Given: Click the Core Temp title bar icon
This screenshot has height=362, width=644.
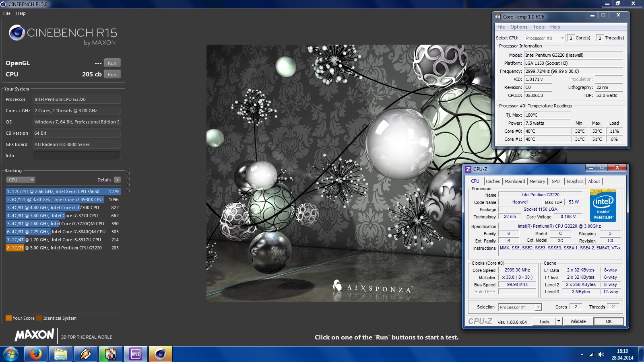Looking at the screenshot, I should click(498, 17).
